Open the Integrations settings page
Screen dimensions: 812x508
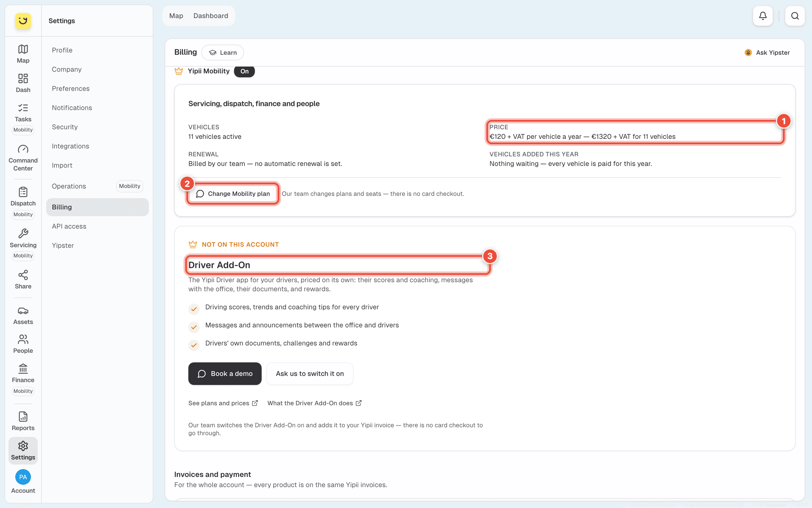tap(97, 146)
